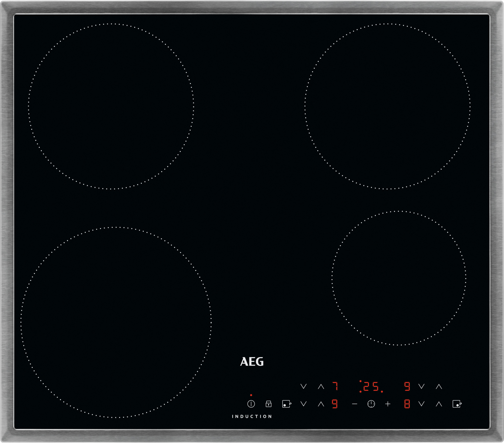
Task: Raise heat next to lower-right 8 display
Action: [439, 404]
